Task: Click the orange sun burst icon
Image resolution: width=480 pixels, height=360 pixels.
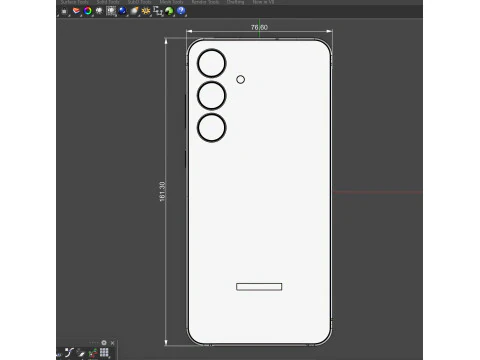Action: 146,11
